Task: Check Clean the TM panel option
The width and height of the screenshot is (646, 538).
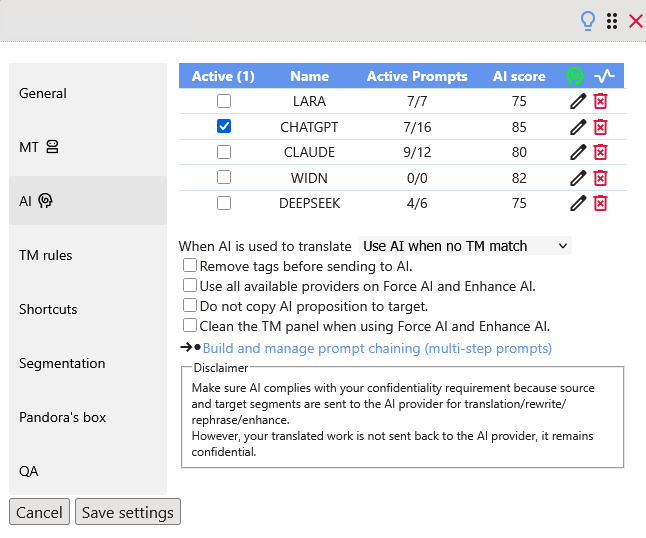Action: coord(190,325)
